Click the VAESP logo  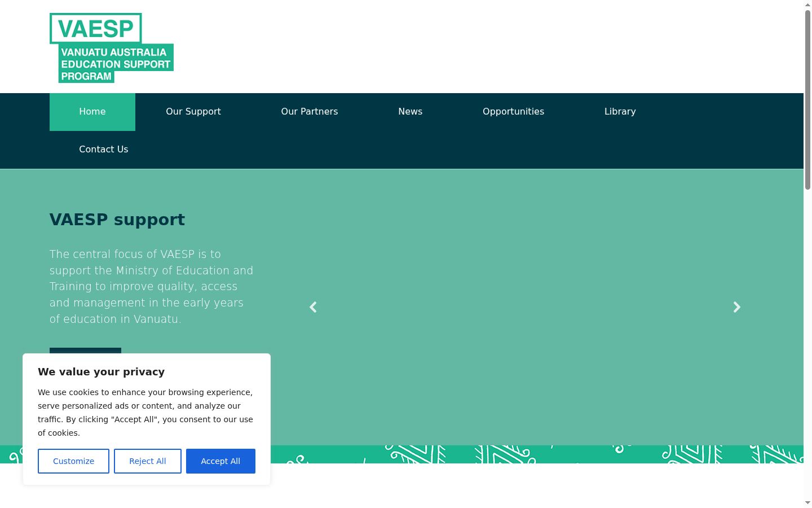point(112,48)
